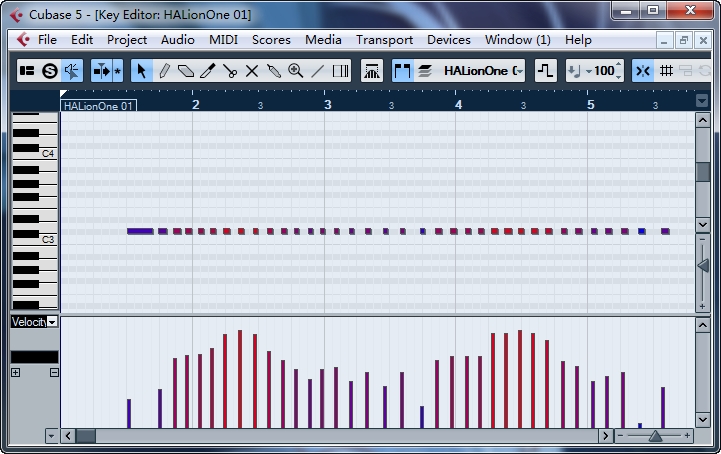Adjust the horizontal zoom slider handle
The image size is (721, 454).
click(x=655, y=436)
